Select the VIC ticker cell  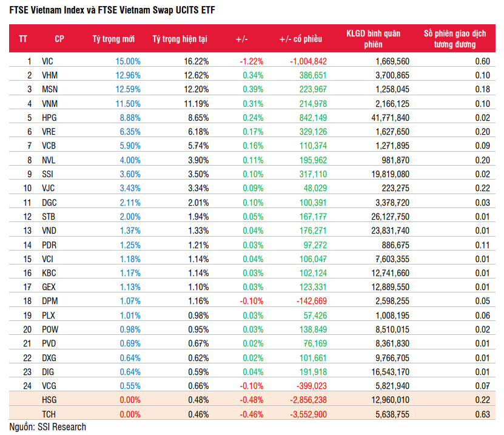point(48,61)
